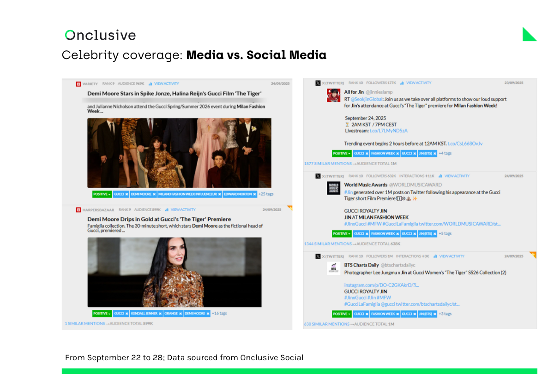Open the POSITIVE sentiment dropdown on the World Music Awards post
This screenshot has width=554, height=392.
[x=342, y=234]
